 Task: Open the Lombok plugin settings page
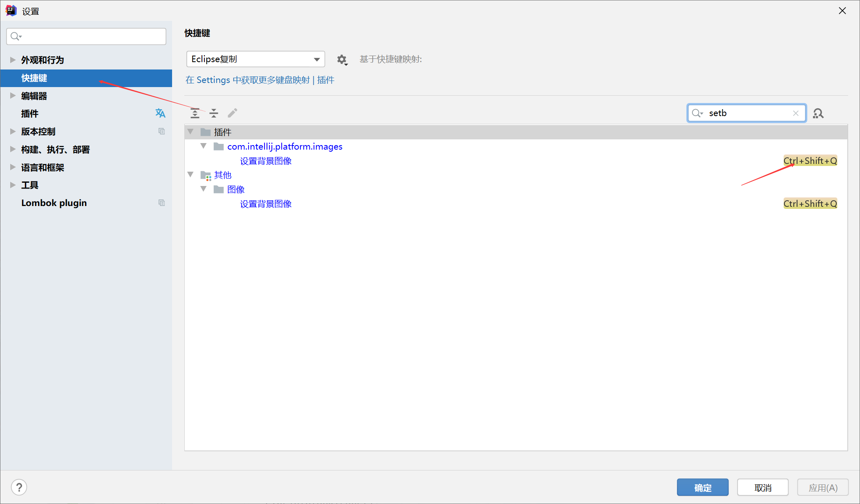[54, 203]
